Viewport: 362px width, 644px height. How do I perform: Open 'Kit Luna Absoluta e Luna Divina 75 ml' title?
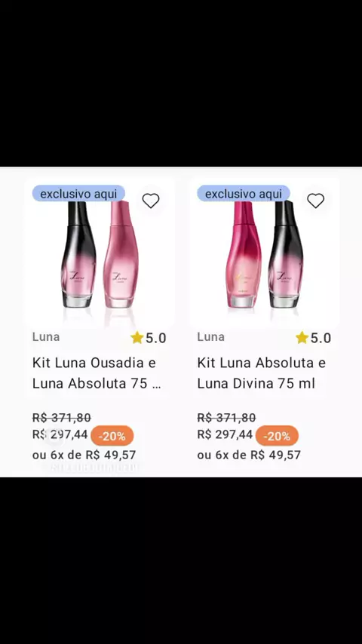262,373
